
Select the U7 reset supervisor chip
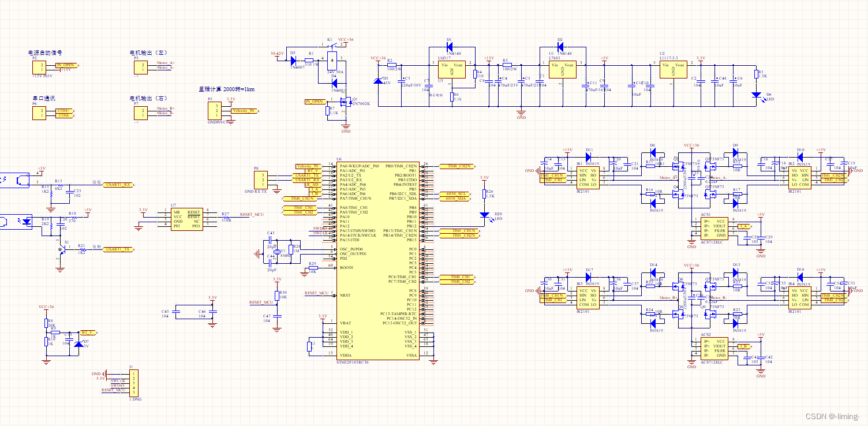tap(187, 220)
